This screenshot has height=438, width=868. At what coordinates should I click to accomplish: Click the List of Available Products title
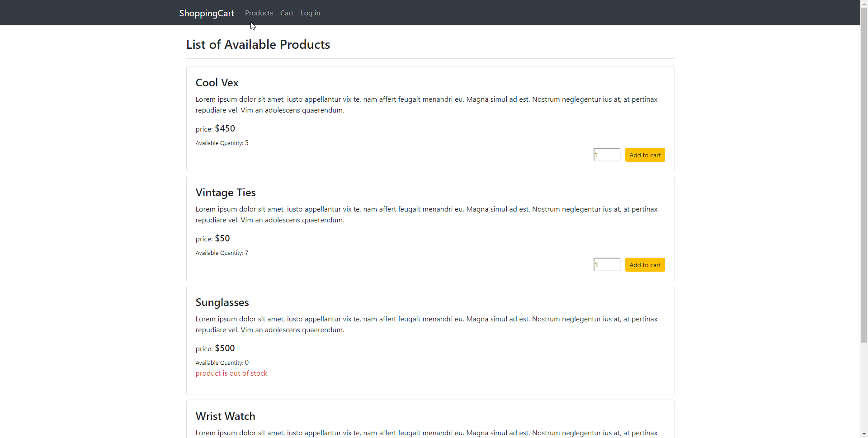258,44
